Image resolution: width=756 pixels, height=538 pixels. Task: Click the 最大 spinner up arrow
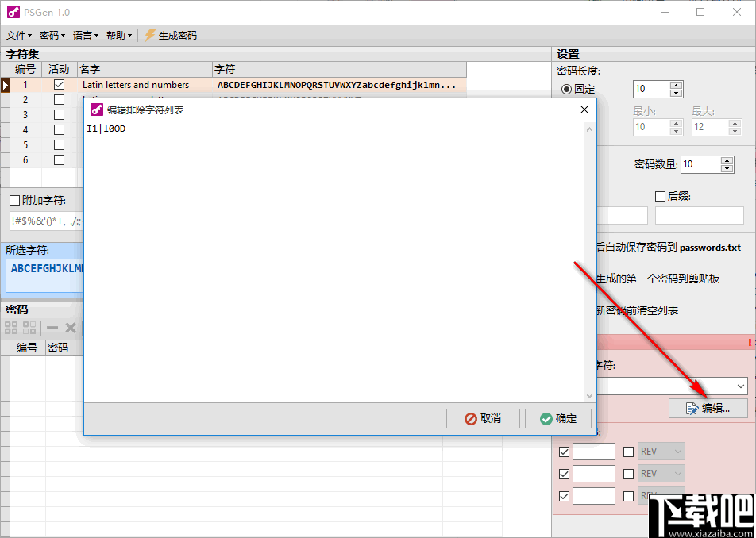pyautogui.click(x=735, y=123)
